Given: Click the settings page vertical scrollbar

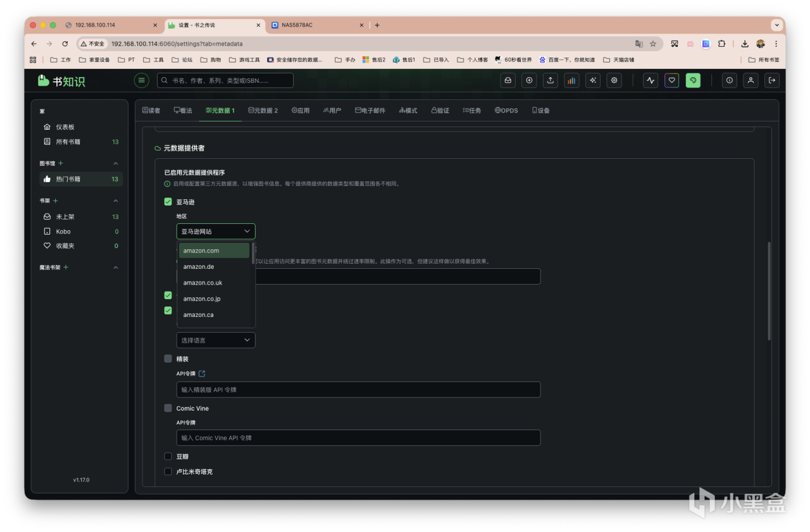Looking at the screenshot, I should pyautogui.click(x=769, y=291).
